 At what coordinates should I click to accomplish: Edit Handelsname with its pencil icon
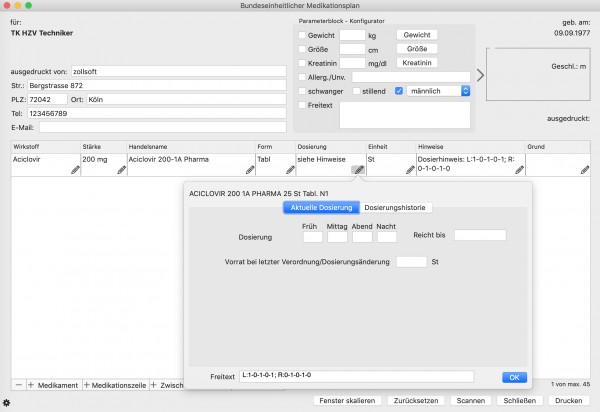[250, 170]
